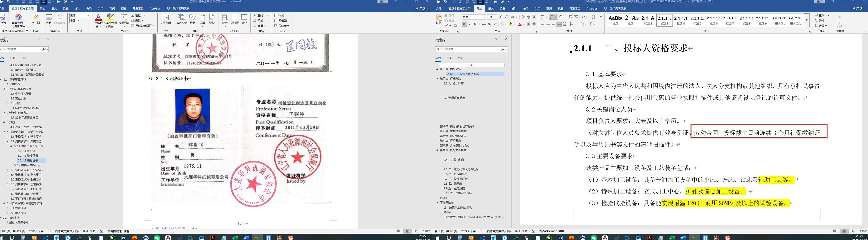Open WeChat from the left taskbar

[157, 238]
